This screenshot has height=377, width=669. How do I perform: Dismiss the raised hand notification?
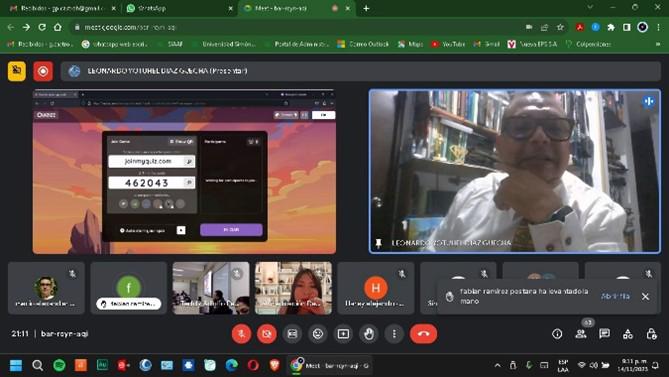[646, 296]
